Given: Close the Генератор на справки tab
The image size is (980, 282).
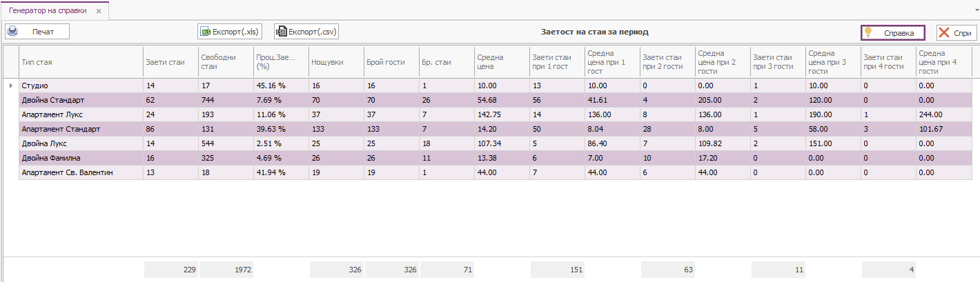Looking at the screenshot, I should 99,11.
